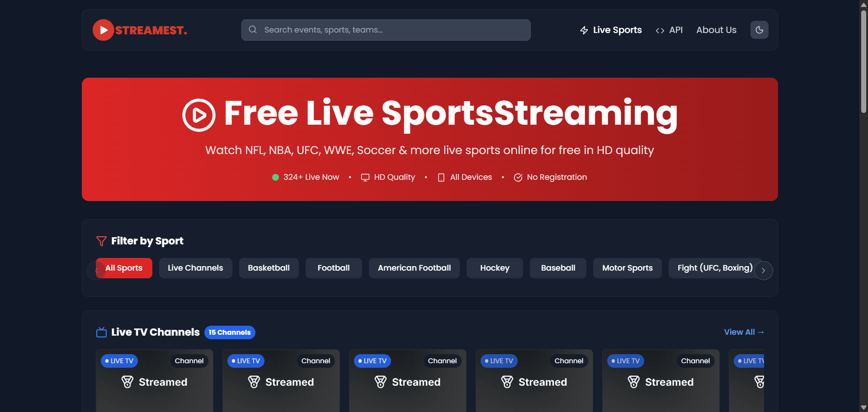Click the API code brackets icon
The image size is (868, 412).
pyautogui.click(x=660, y=30)
